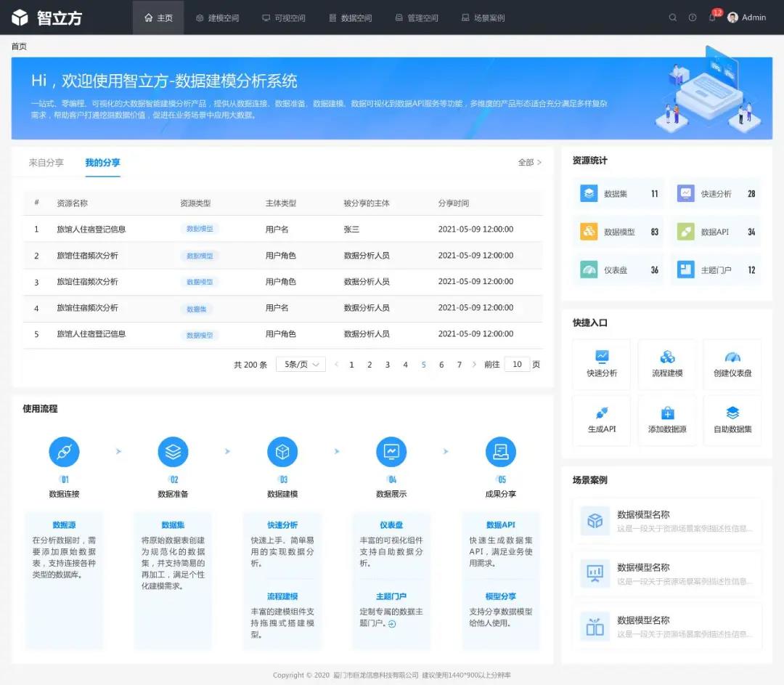Image resolution: width=784 pixels, height=685 pixels.
Task: Switch to the 来自分享 tab
Action: pos(46,163)
